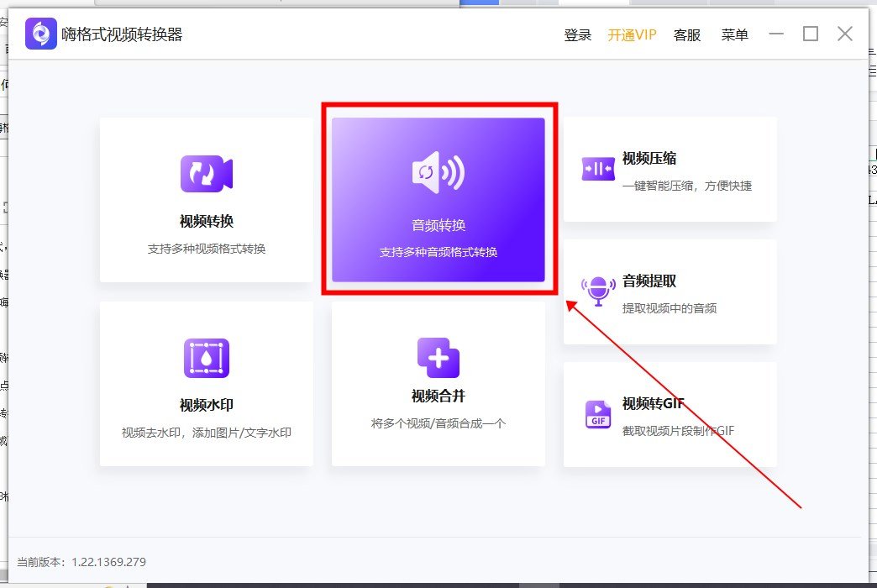The width and height of the screenshot is (877, 588).
Task: Click the 音频提取 feature card
Action: coord(670,291)
